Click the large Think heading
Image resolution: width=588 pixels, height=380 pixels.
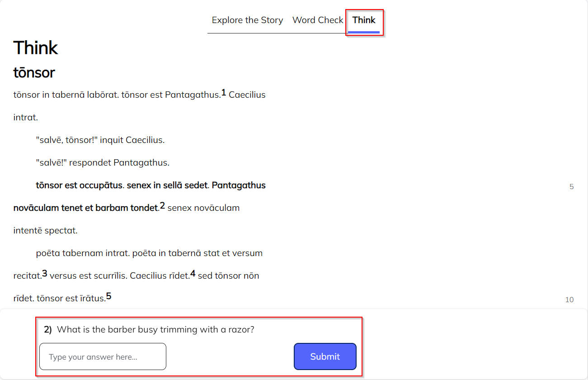[x=36, y=47]
